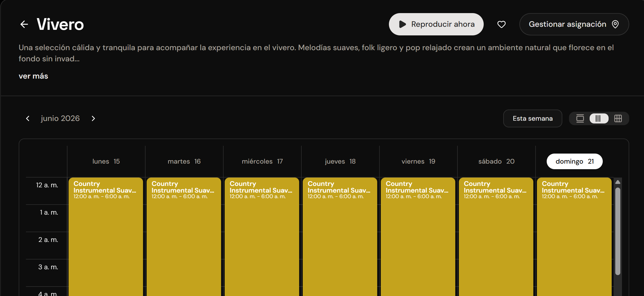
Task: Click the Vivero page title
Action: [60, 24]
